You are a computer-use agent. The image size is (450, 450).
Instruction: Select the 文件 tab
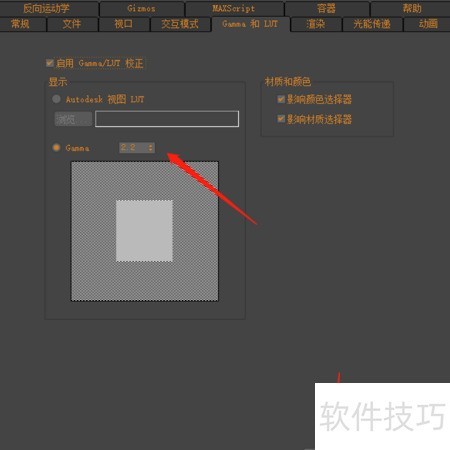click(72, 24)
